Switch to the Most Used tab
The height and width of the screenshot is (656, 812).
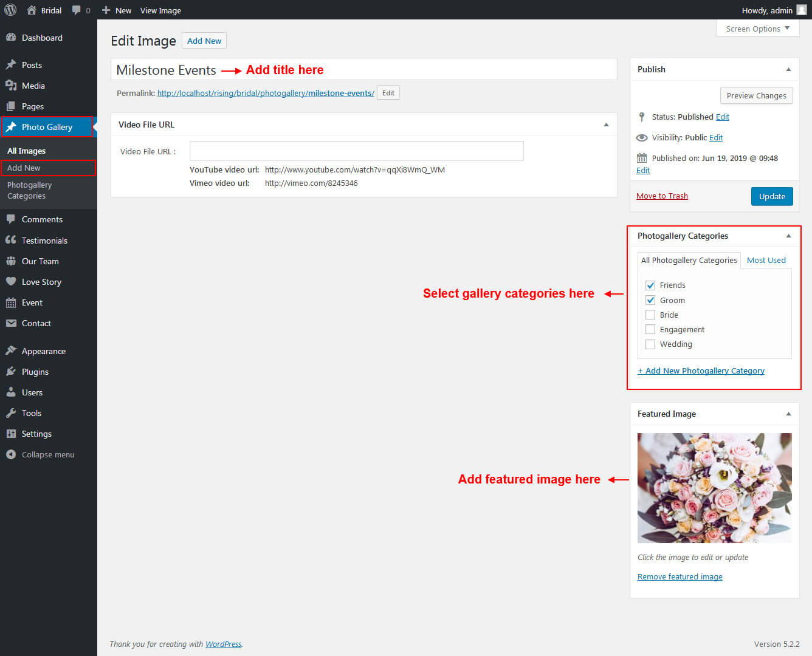tap(766, 260)
